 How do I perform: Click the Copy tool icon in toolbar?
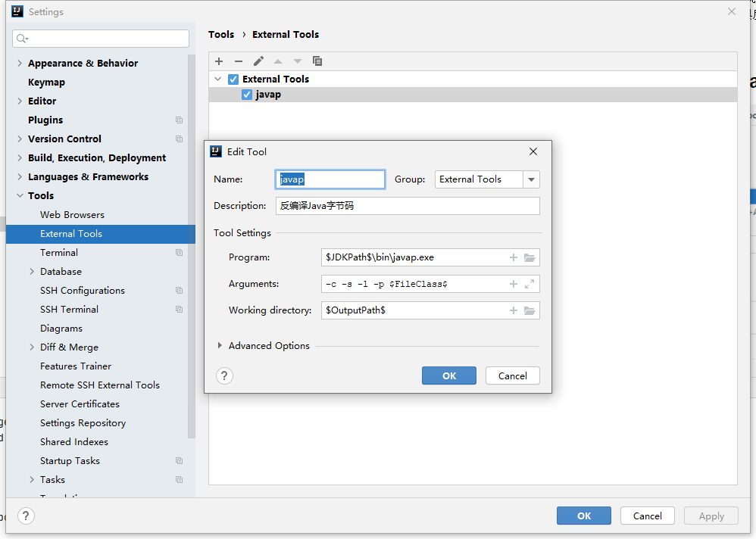(x=317, y=61)
